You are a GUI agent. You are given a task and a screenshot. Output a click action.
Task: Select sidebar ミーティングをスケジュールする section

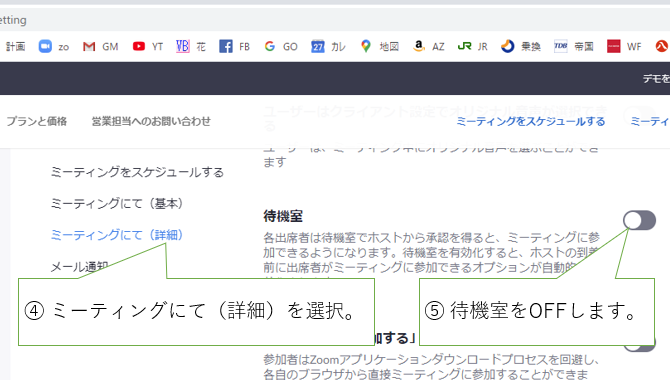[x=137, y=172]
